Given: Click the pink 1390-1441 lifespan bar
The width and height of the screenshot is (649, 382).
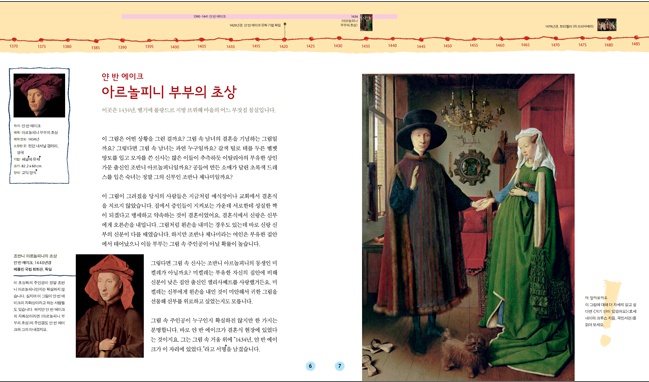Looking at the screenshot, I should click(x=259, y=17).
